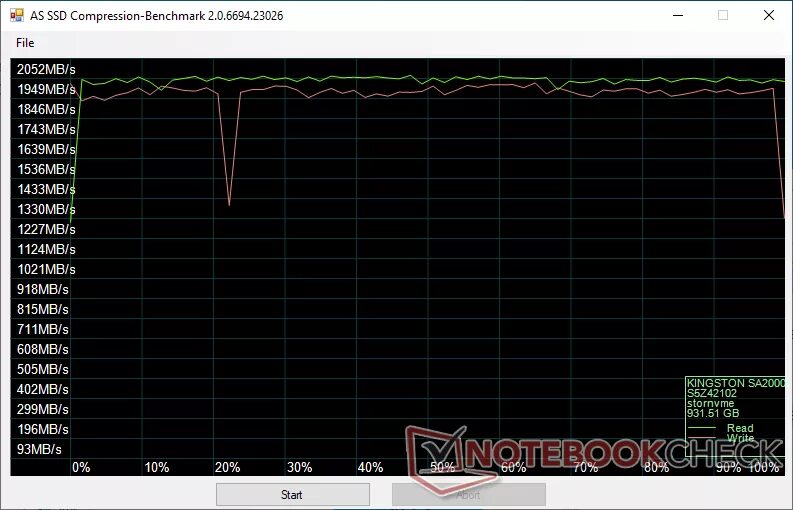Click the AS SSD app icon in title bar
The image size is (793, 510).
17,15
